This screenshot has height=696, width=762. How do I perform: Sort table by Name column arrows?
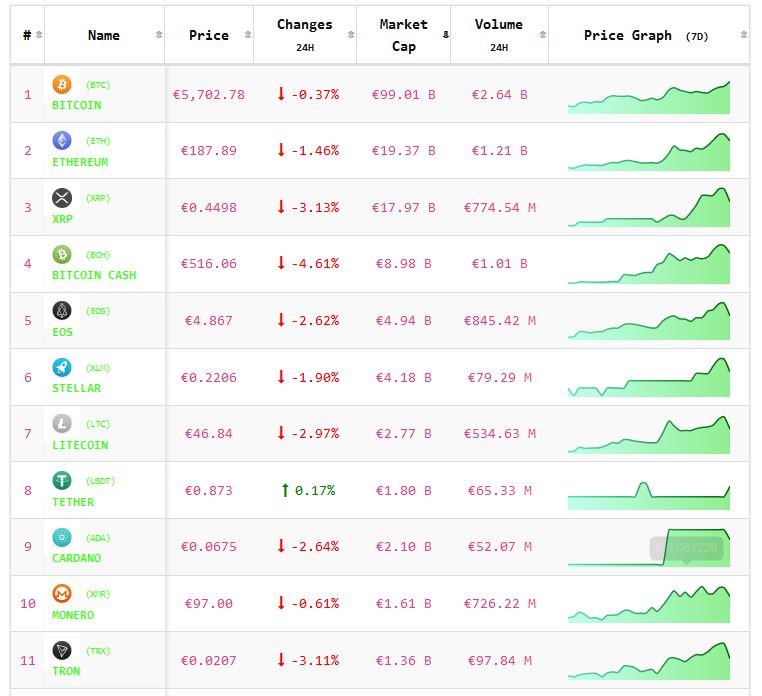[159, 35]
